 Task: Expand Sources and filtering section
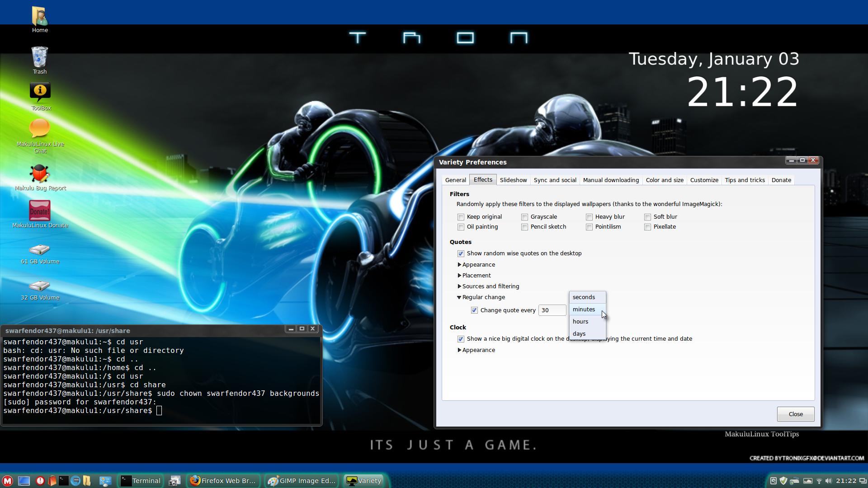(x=488, y=286)
